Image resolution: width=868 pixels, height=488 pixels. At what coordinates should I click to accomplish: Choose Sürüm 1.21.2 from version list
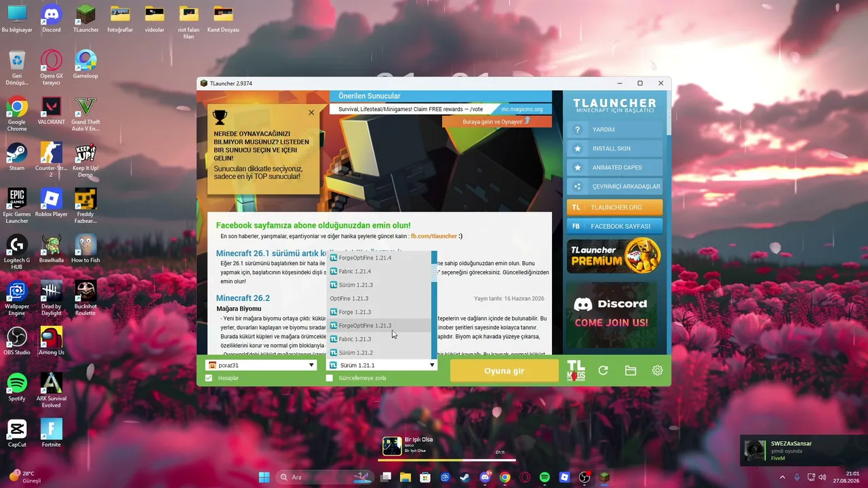tap(379, 352)
